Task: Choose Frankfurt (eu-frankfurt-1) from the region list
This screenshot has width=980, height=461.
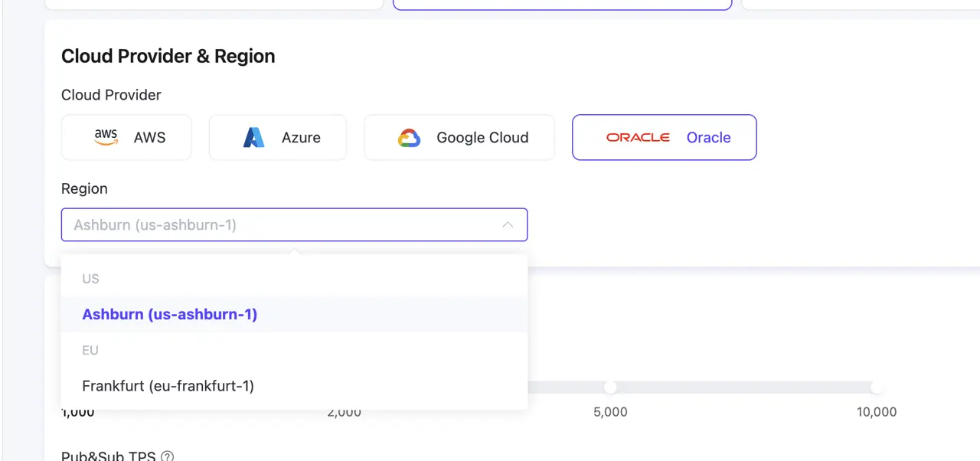Action: click(x=168, y=386)
